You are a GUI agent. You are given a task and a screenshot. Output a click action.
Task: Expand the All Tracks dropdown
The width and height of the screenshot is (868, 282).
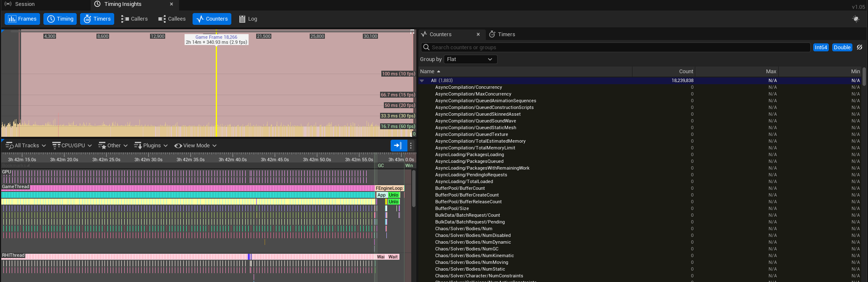tap(26, 146)
